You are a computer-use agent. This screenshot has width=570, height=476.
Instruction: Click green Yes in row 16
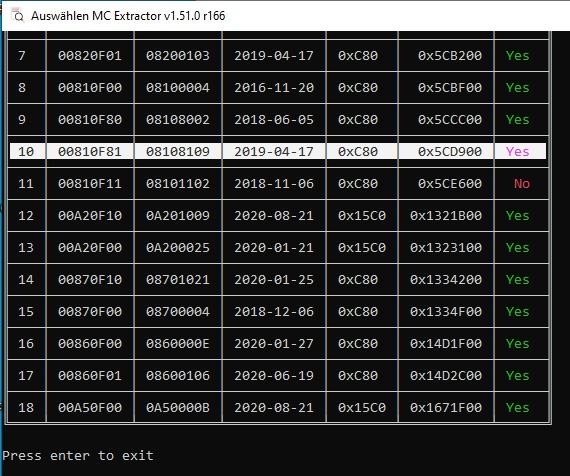[x=518, y=344]
